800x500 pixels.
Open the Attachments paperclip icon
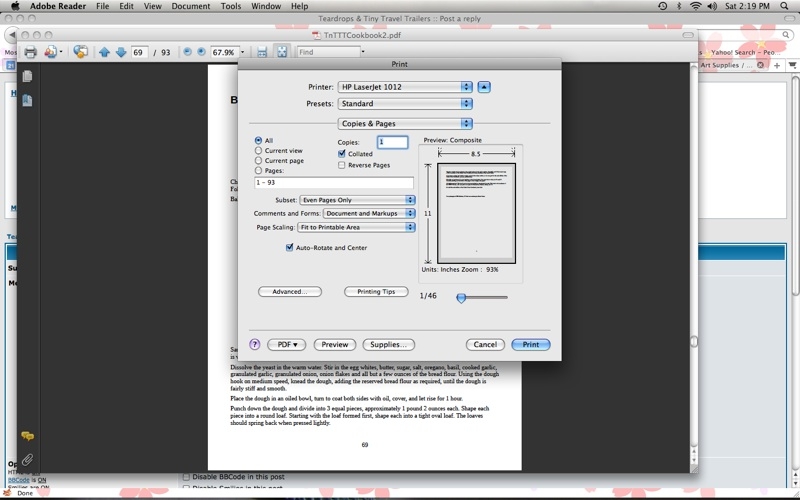28,460
